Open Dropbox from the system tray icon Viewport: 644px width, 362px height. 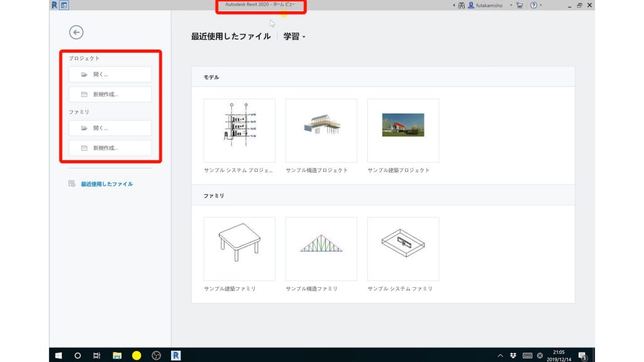click(x=513, y=355)
